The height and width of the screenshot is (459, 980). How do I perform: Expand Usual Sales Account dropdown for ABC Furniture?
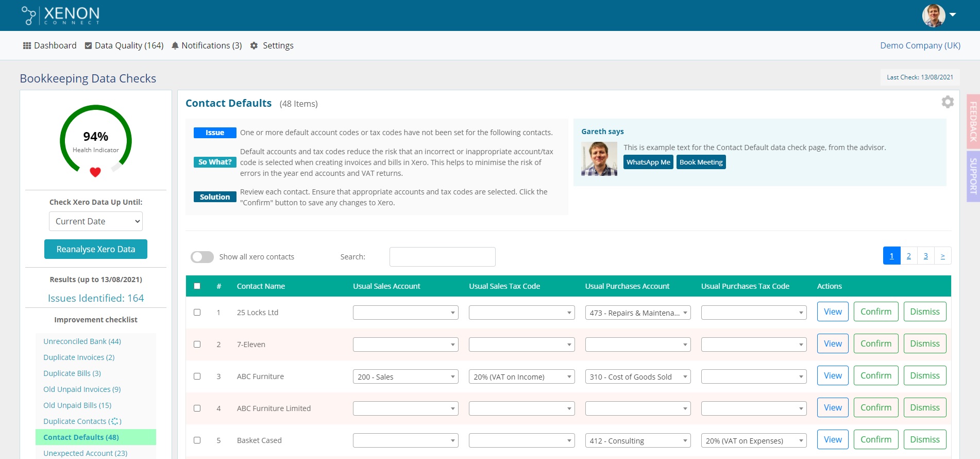405,377
